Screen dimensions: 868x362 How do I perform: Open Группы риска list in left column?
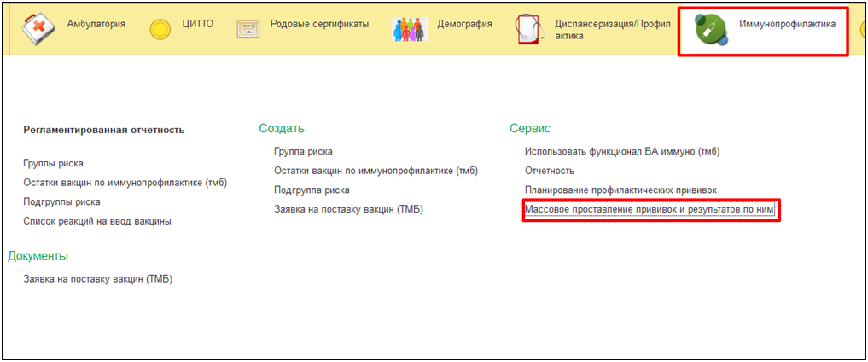[x=54, y=163]
